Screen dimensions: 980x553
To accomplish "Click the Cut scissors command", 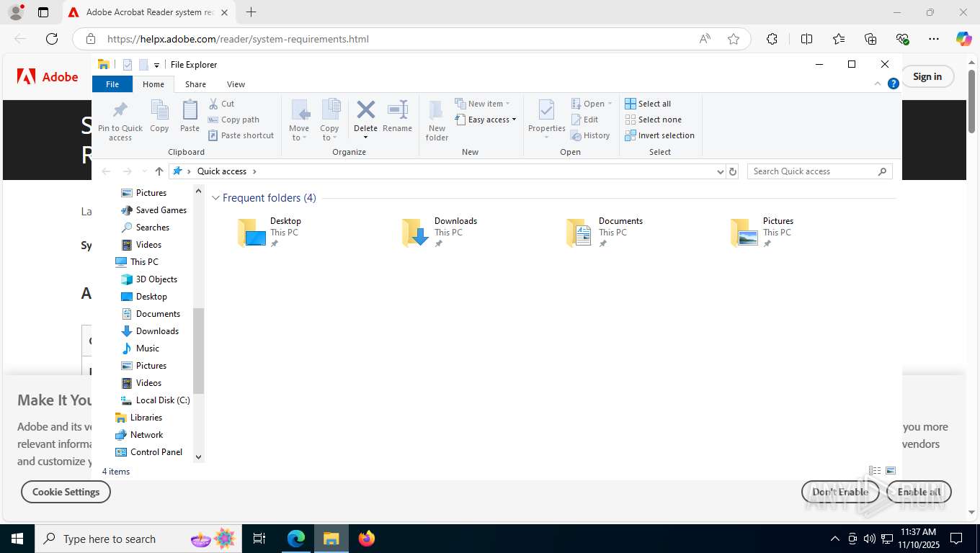I will (x=221, y=104).
